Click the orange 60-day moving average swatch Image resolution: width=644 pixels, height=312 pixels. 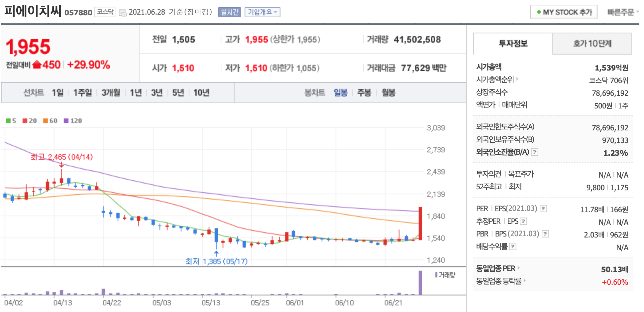point(46,121)
